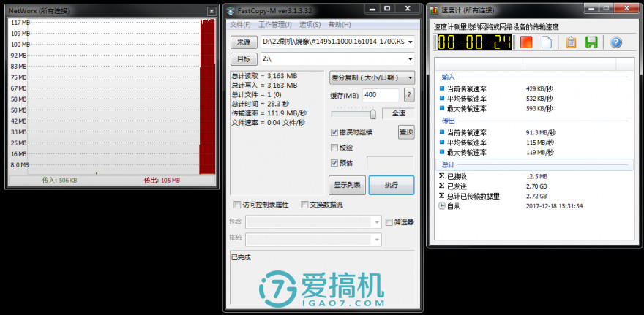Click the 429 KB/秒 current input rate
644x315 pixels.
(x=539, y=88)
